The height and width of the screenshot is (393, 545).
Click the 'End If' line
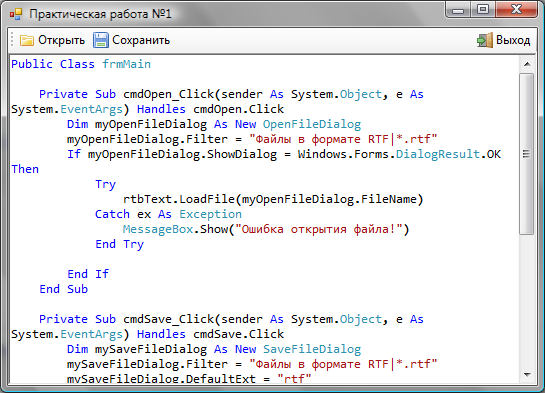coord(88,274)
